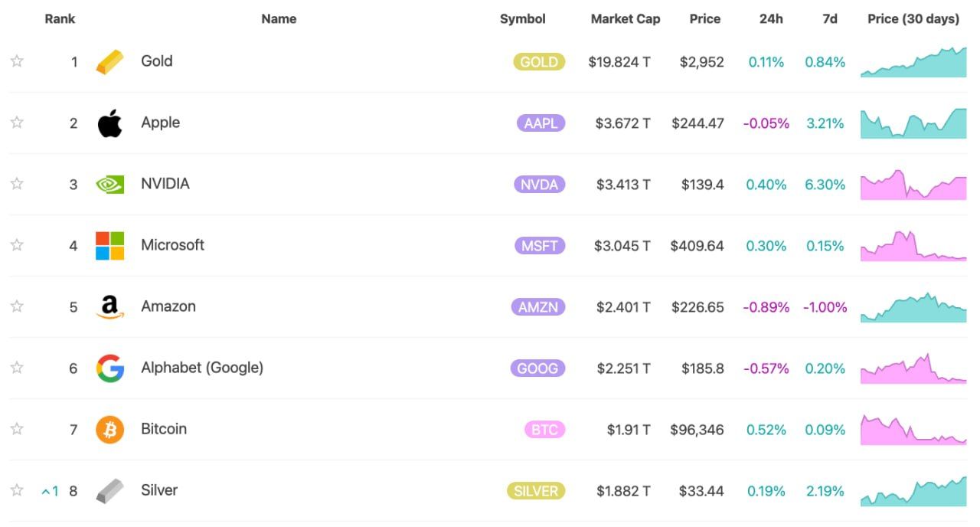Click the purple AAPL symbol badge

[541, 123]
